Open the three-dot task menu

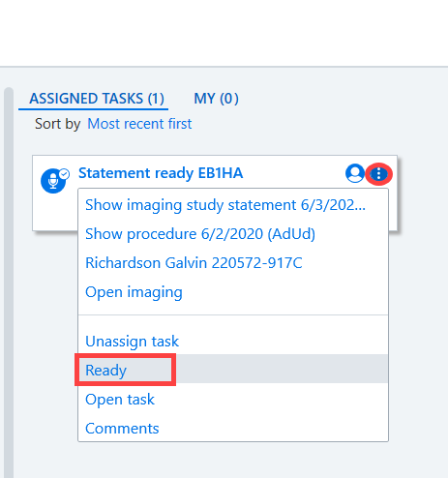coord(378,174)
